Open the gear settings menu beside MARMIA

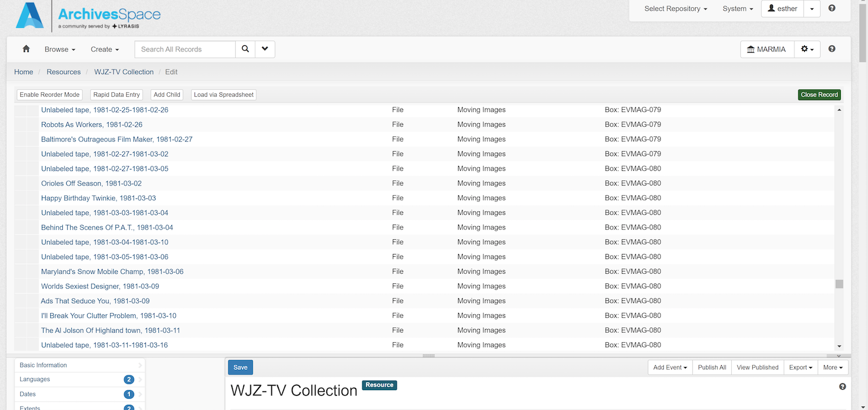point(807,50)
